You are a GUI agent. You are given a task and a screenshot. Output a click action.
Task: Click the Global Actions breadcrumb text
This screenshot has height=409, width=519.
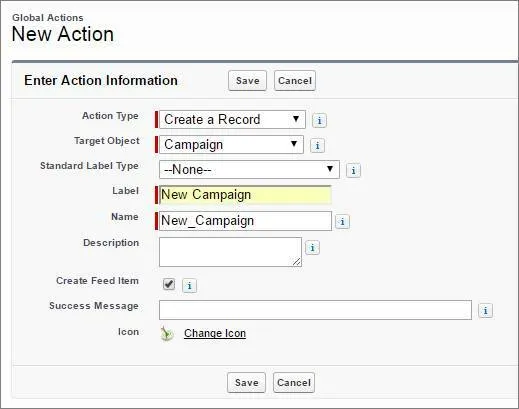point(48,18)
